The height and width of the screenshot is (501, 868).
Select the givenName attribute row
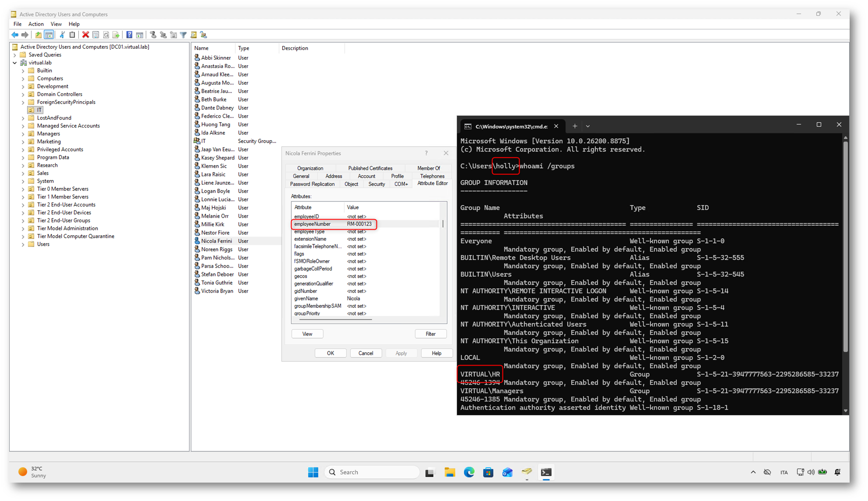[x=365, y=299]
